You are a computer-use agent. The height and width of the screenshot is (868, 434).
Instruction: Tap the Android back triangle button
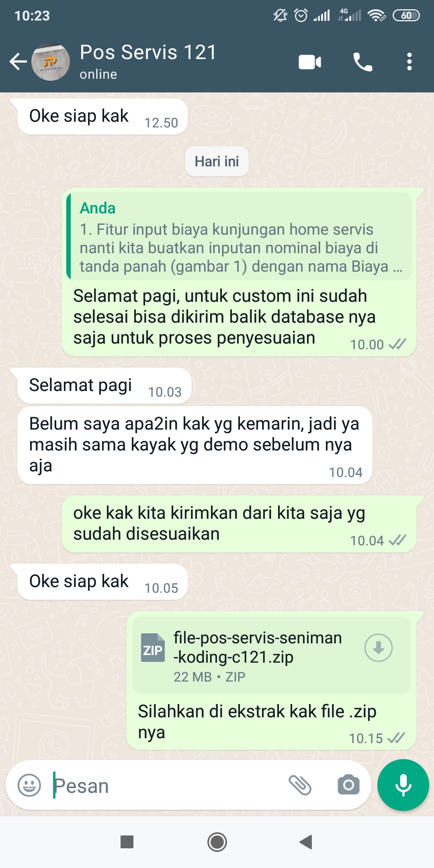[306, 841]
